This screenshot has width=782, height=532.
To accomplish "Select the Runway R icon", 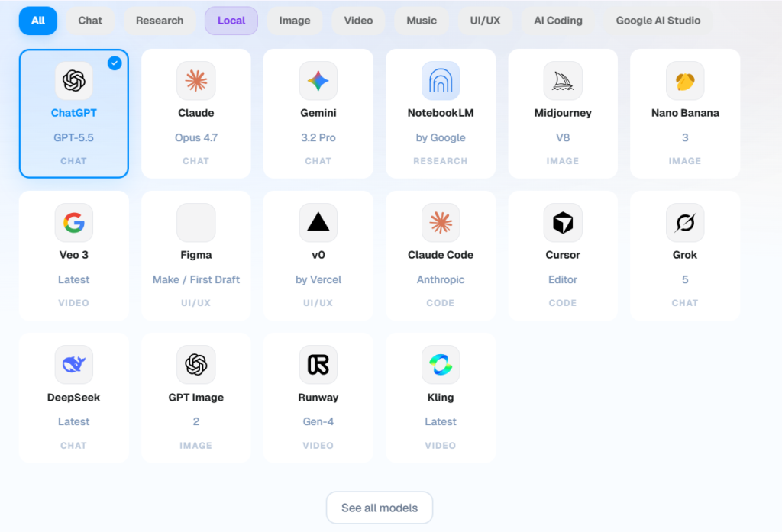I will 318,365.
